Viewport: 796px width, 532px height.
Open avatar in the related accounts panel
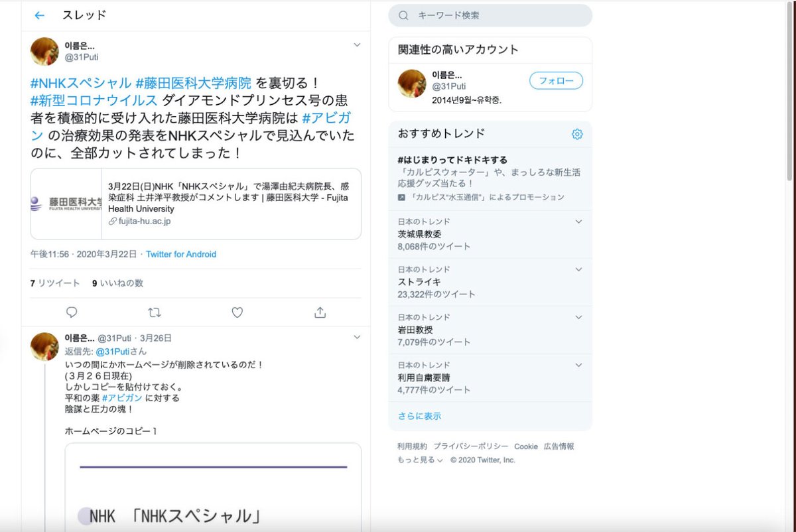(x=412, y=83)
